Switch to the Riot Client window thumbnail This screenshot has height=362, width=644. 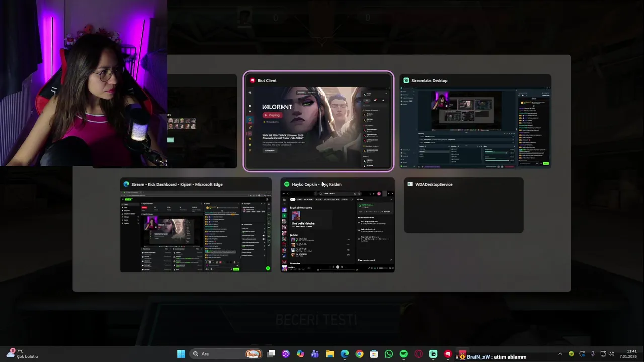click(x=318, y=122)
